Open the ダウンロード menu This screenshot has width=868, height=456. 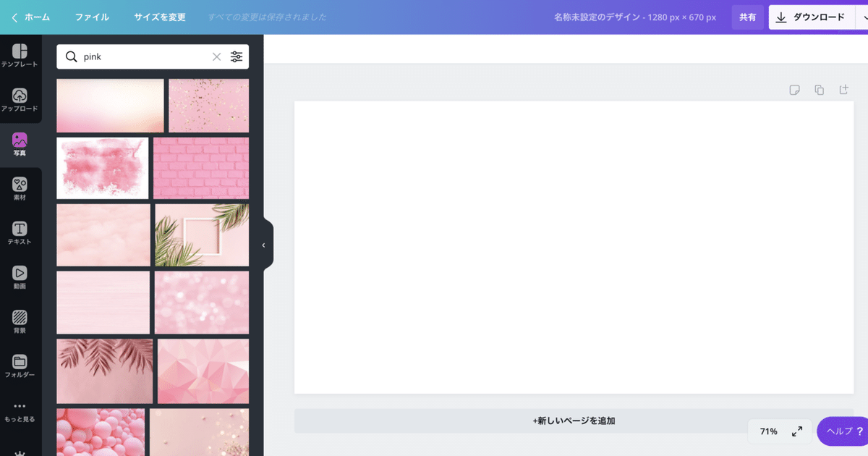point(811,17)
